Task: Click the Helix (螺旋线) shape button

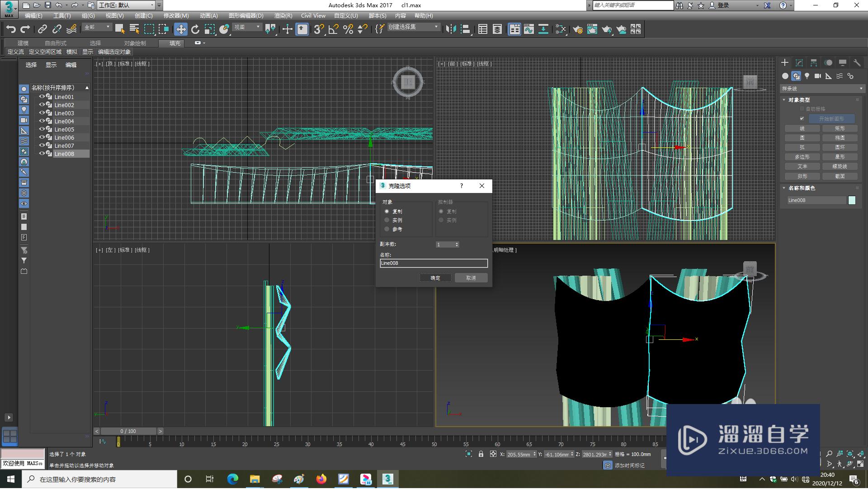Action: [x=840, y=166]
